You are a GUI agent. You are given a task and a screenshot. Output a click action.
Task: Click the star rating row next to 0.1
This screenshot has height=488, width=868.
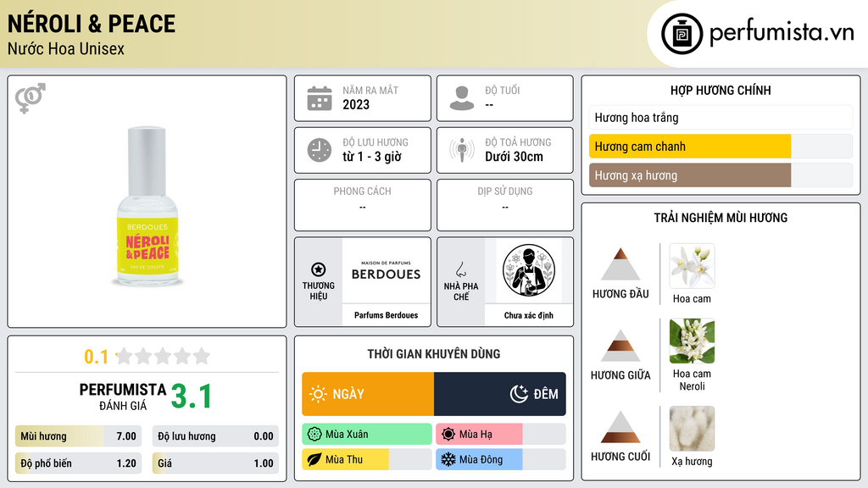point(163,356)
